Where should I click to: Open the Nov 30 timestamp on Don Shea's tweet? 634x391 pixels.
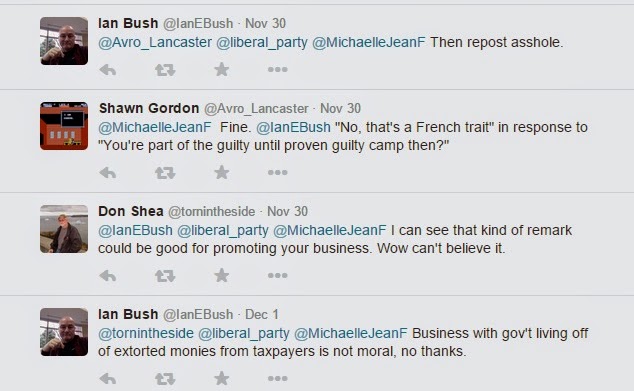[287, 211]
